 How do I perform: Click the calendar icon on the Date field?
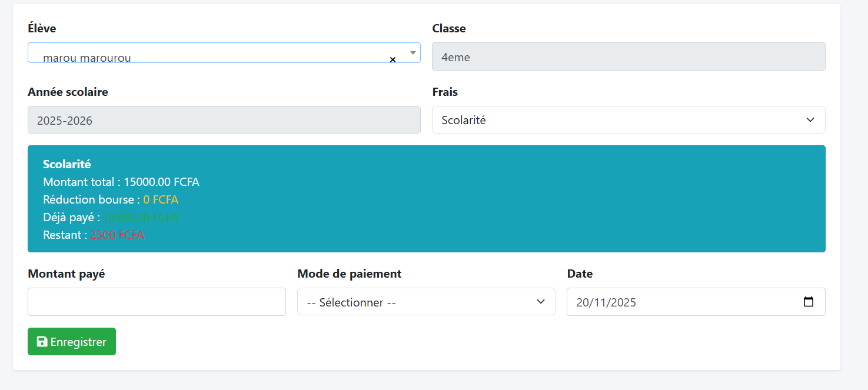click(x=810, y=301)
